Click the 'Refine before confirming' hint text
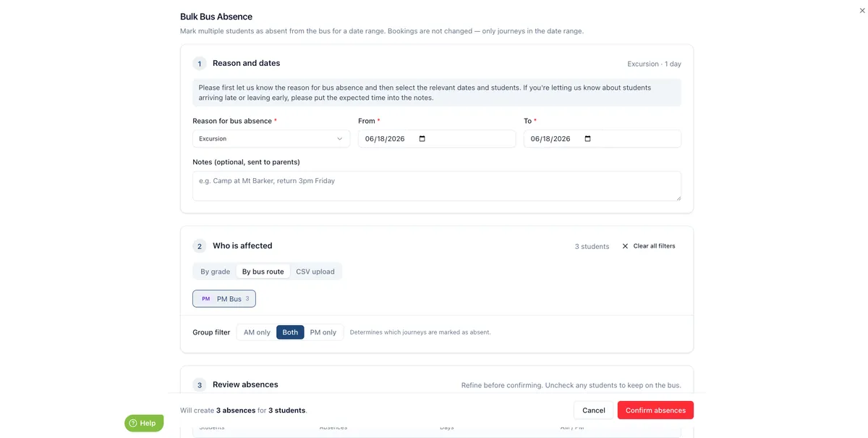This screenshot has width=868, height=438. click(x=571, y=385)
